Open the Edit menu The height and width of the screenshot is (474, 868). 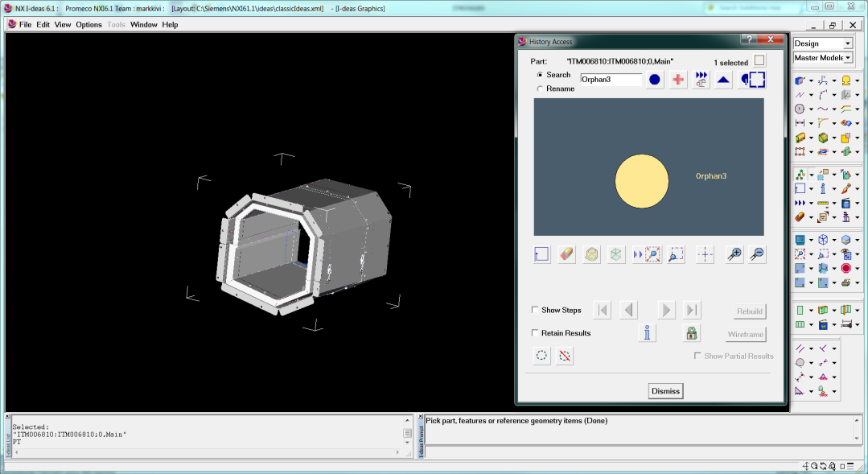(x=43, y=24)
